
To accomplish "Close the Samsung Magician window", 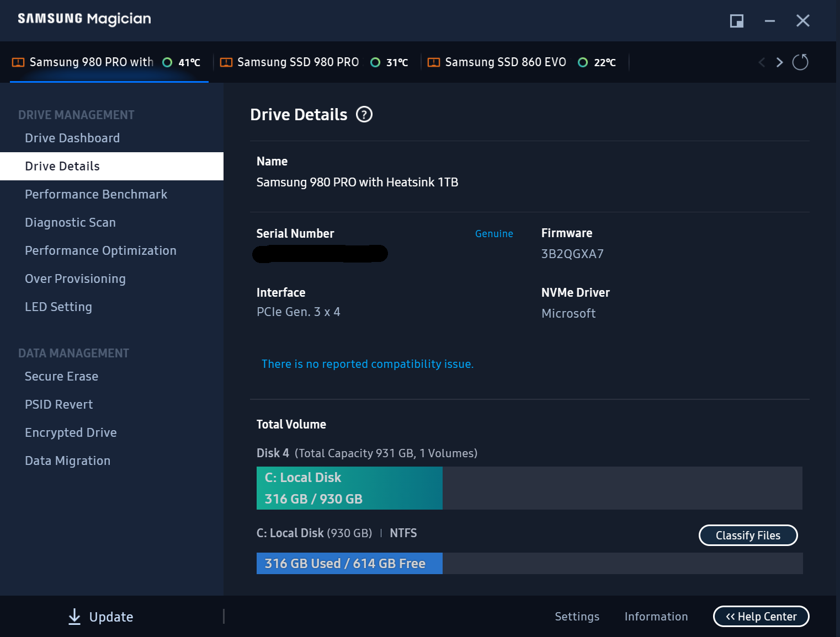I will pyautogui.click(x=803, y=21).
